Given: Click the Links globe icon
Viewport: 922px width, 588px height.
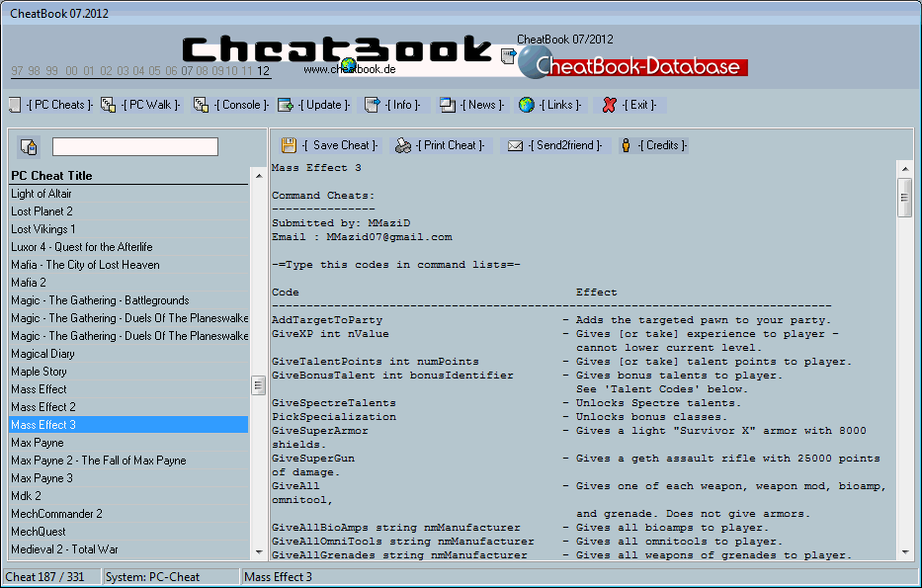Looking at the screenshot, I should pos(527,106).
